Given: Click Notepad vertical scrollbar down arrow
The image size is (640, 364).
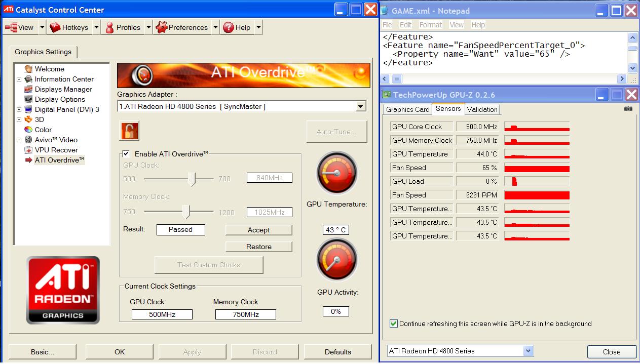Looking at the screenshot, I should click(x=632, y=68).
